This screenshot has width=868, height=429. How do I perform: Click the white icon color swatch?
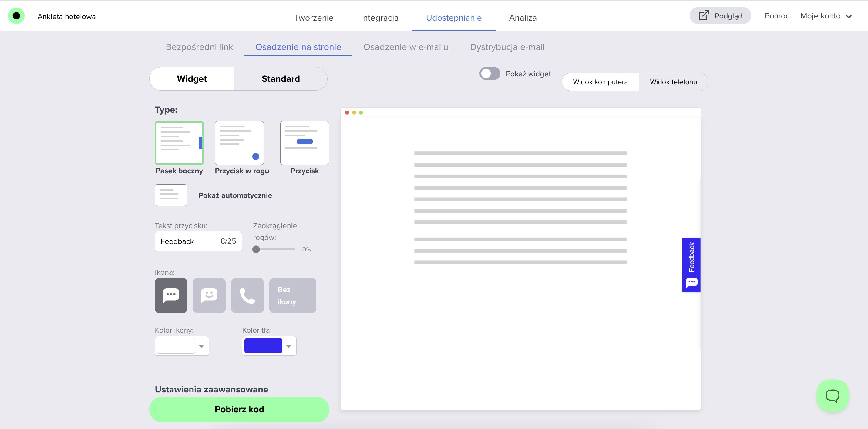point(176,346)
